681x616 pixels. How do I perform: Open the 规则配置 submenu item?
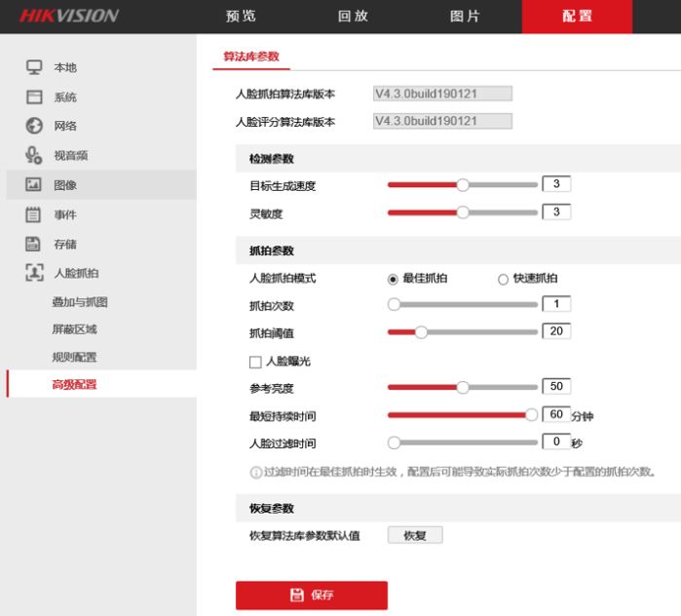(75, 357)
